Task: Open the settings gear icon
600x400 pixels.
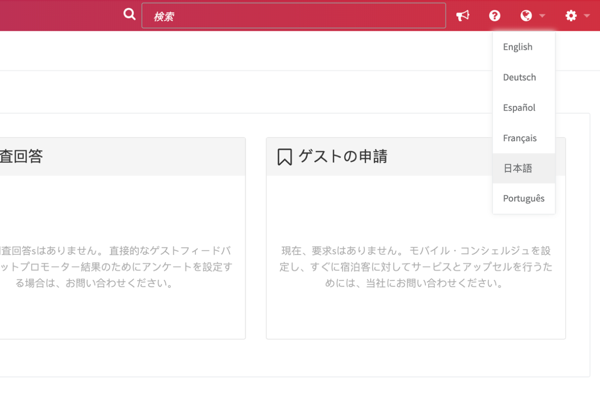Action: click(571, 16)
